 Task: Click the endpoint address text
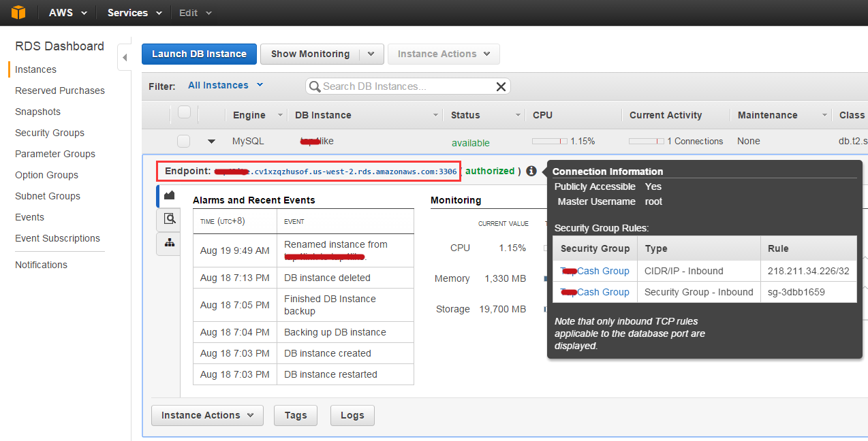click(x=335, y=171)
